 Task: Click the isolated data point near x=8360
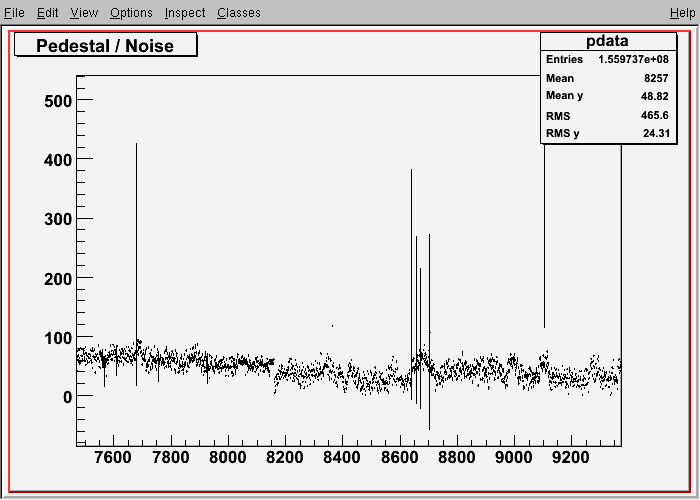coord(333,326)
